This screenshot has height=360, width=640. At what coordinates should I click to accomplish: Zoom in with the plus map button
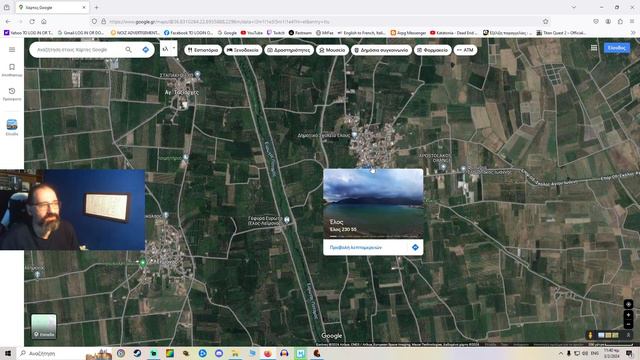coord(628,315)
